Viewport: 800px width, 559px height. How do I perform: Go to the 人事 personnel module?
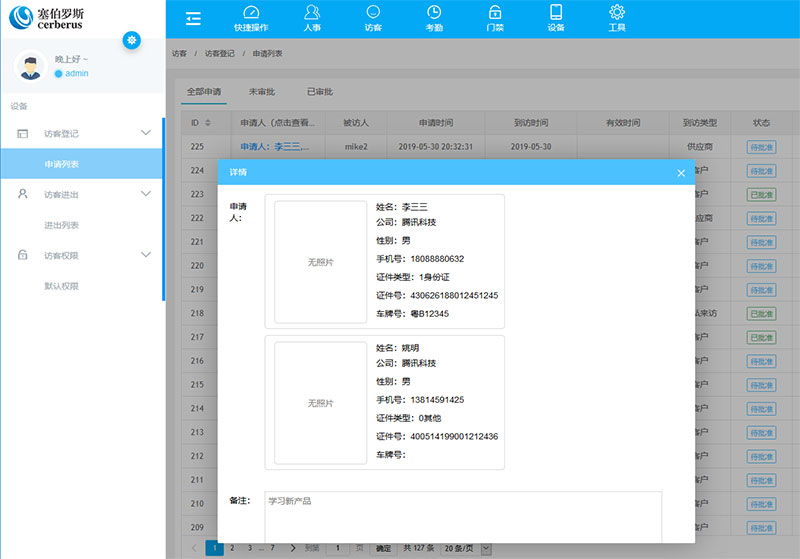point(312,18)
